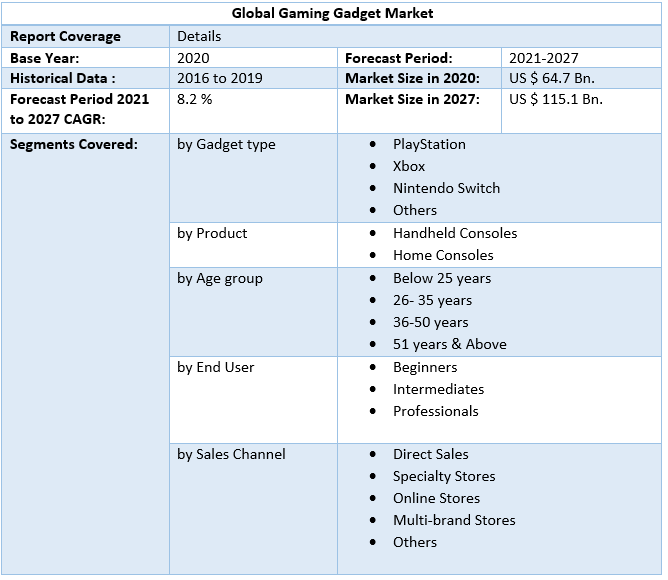This screenshot has width=668, height=580.
Task: Click the Handheld Consoles list item
Action: coord(455,233)
